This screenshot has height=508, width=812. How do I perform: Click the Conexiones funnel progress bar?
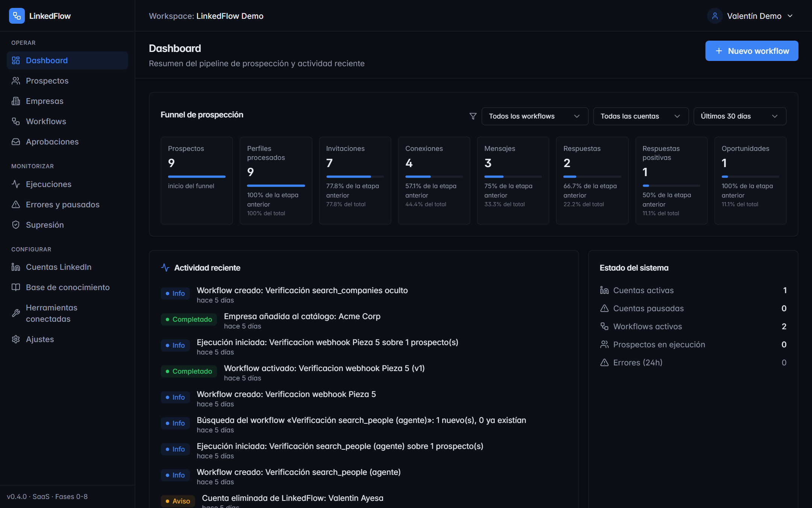click(434, 176)
